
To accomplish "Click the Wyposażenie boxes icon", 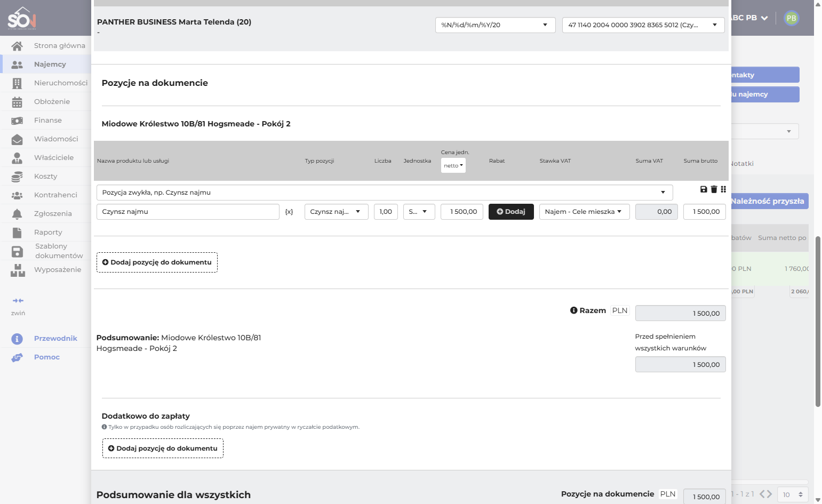I will pos(18,270).
